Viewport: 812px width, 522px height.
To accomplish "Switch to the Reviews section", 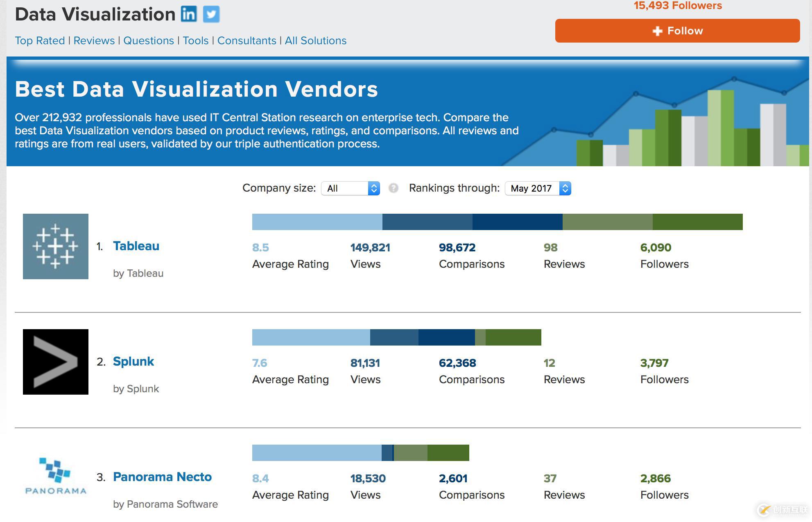I will click(x=94, y=41).
